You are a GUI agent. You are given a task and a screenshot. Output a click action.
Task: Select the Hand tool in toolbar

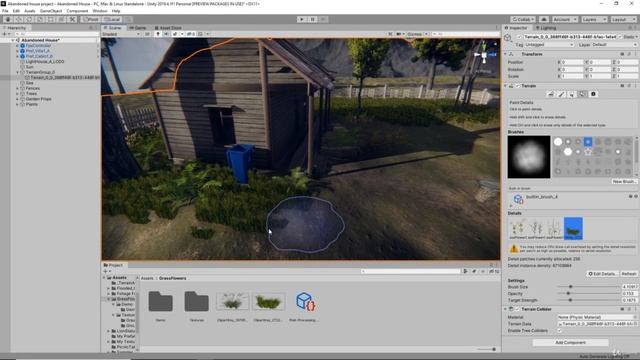[x=8, y=19]
